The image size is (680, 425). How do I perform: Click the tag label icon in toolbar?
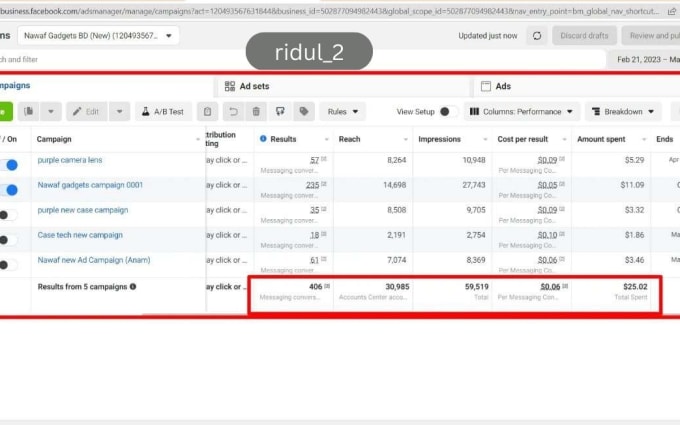304,111
